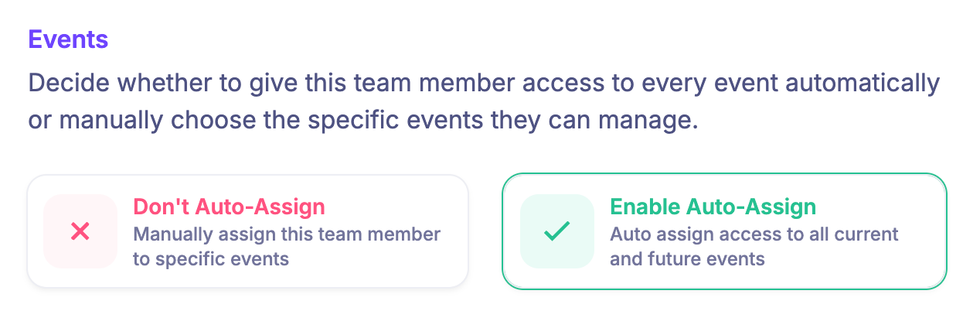This screenshot has height=311, width=980.
Task: Click the "and future events" line
Action: tap(687, 258)
